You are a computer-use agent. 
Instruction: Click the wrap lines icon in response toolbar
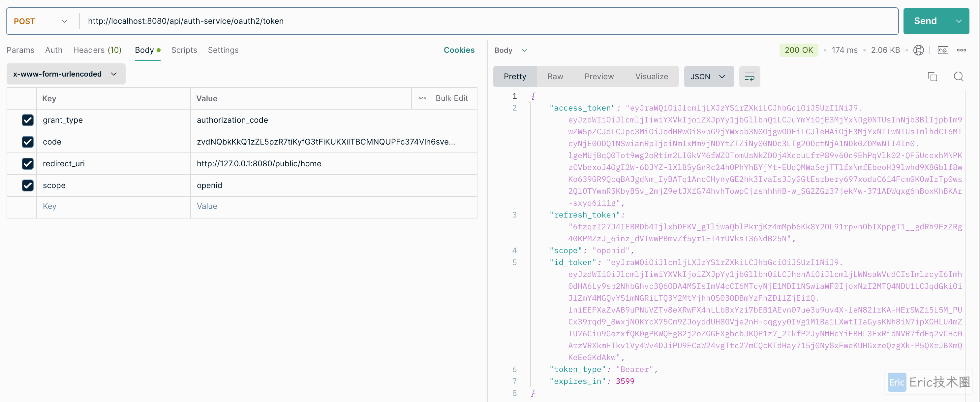coord(749,77)
